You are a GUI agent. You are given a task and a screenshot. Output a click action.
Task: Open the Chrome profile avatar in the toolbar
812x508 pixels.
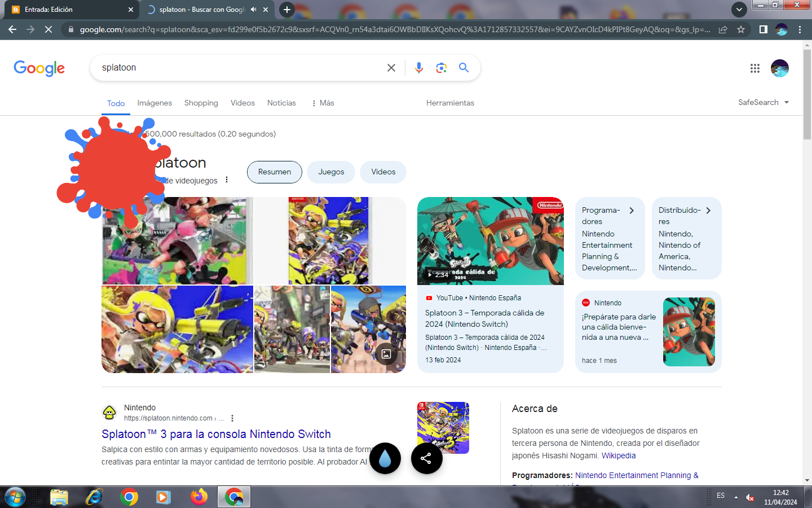[x=781, y=29]
